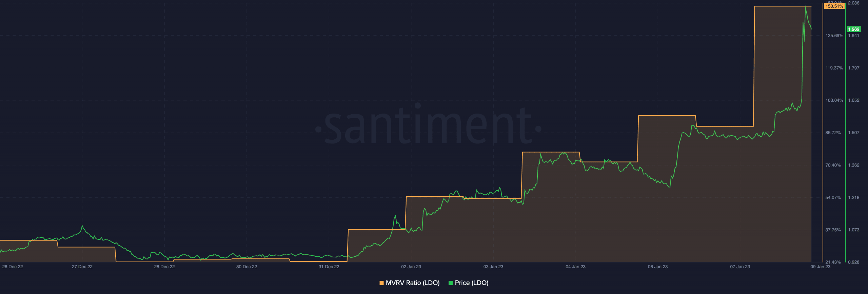This screenshot has width=868, height=294.
Task: Click the 03 Jan 23 date label
Action: pos(493,267)
